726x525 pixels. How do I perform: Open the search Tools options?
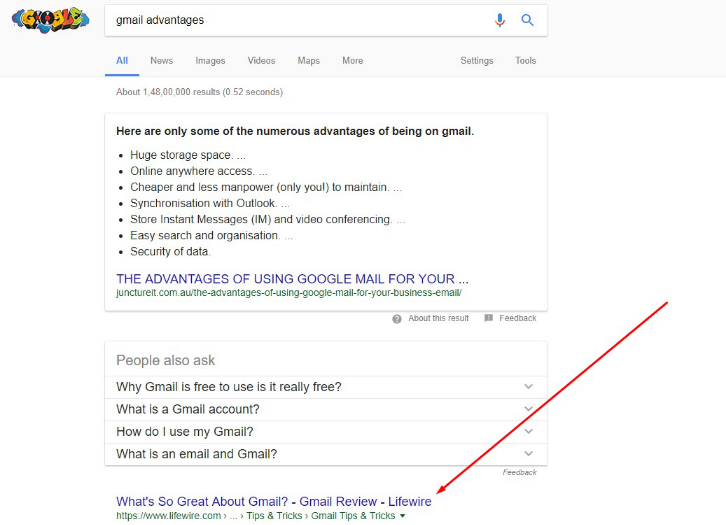(x=525, y=61)
